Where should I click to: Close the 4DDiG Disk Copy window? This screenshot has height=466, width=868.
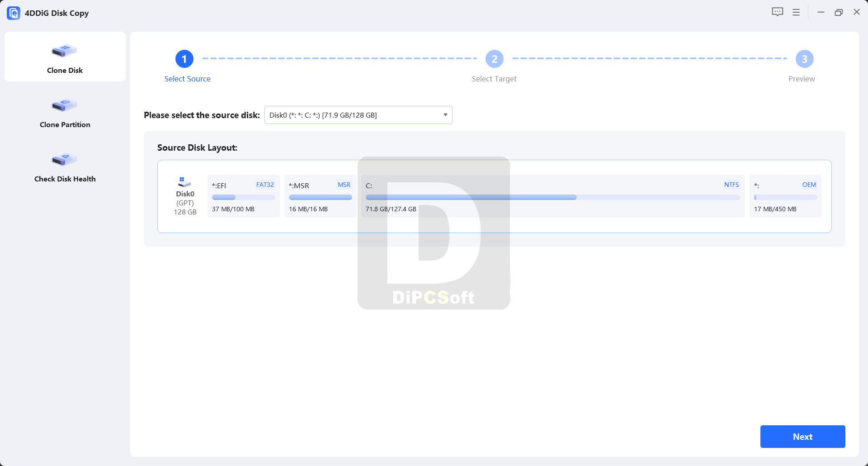857,12
